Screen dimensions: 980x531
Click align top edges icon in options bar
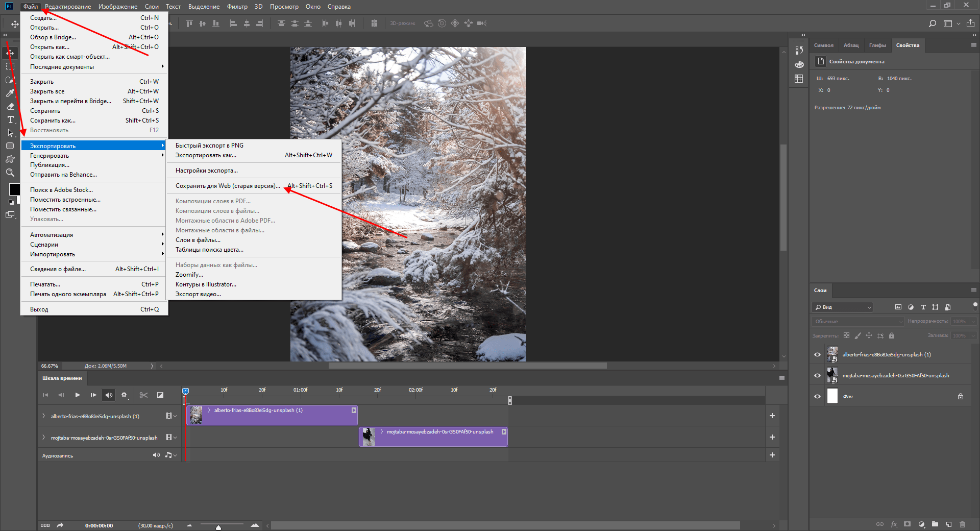click(x=189, y=23)
